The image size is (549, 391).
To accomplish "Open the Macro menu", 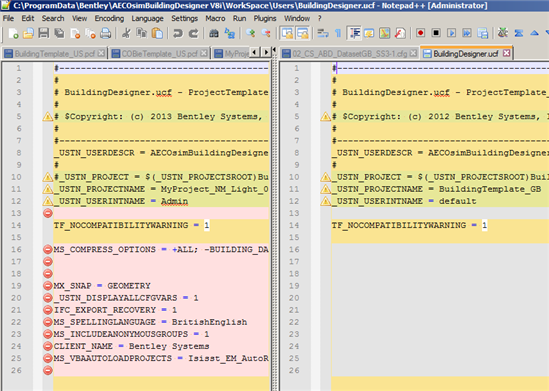I will (x=215, y=18).
